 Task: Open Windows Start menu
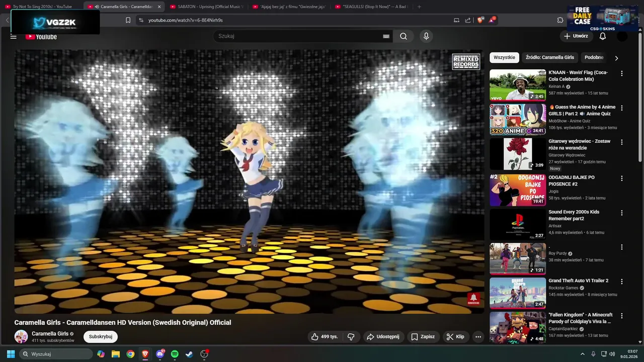click(11, 354)
